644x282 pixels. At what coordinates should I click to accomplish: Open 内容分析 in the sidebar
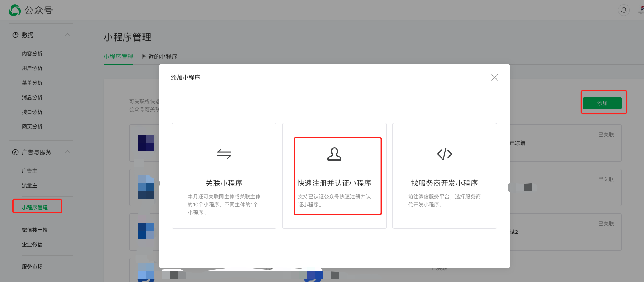32,54
